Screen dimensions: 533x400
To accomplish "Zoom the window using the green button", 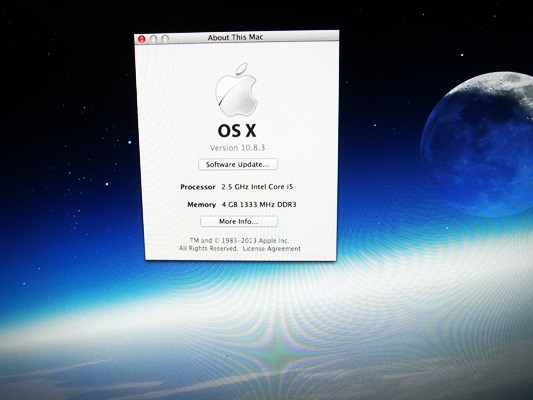I will pyautogui.click(x=165, y=39).
